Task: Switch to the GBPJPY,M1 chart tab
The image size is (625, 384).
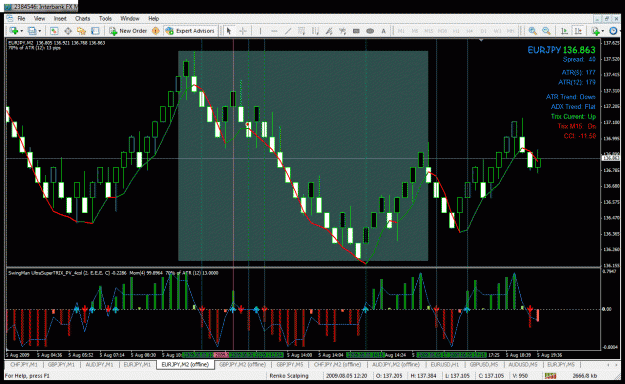Action: point(61,364)
